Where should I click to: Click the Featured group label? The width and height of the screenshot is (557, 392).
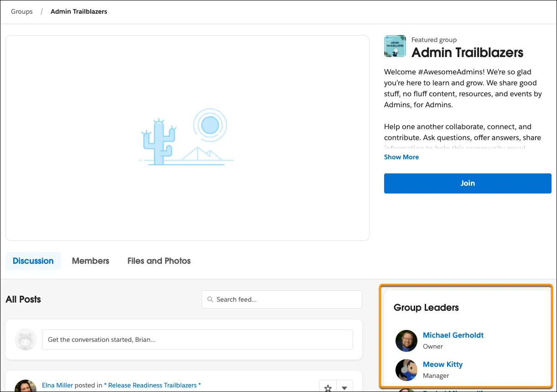pyautogui.click(x=434, y=40)
